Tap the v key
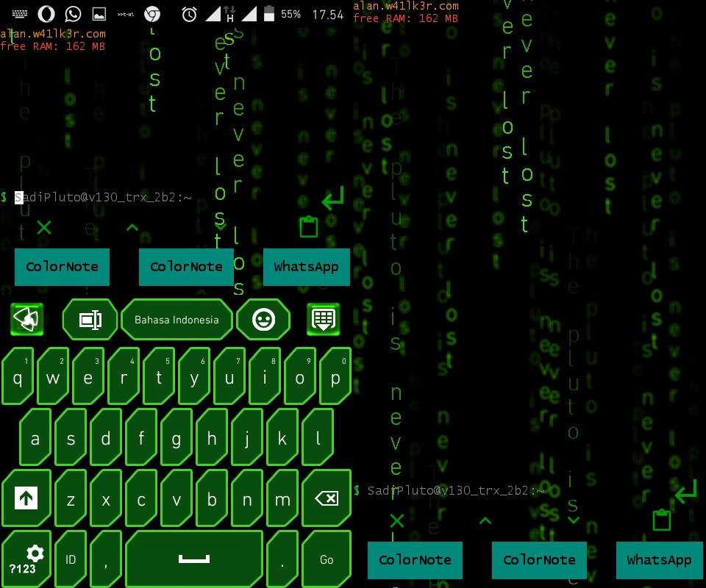The image size is (706, 588). (176, 498)
